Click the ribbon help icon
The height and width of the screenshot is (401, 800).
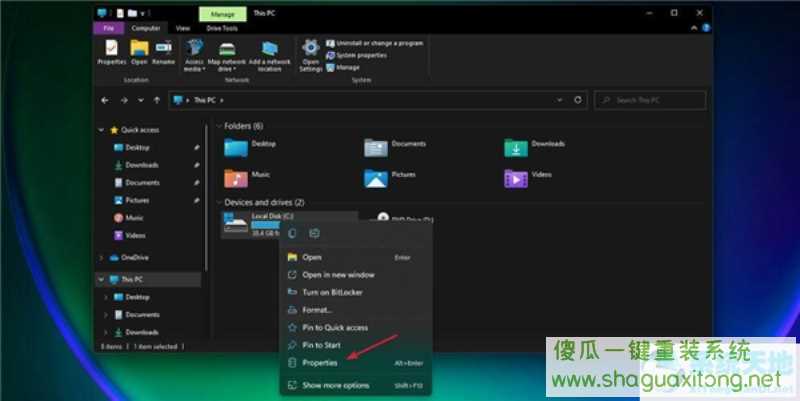(706, 28)
